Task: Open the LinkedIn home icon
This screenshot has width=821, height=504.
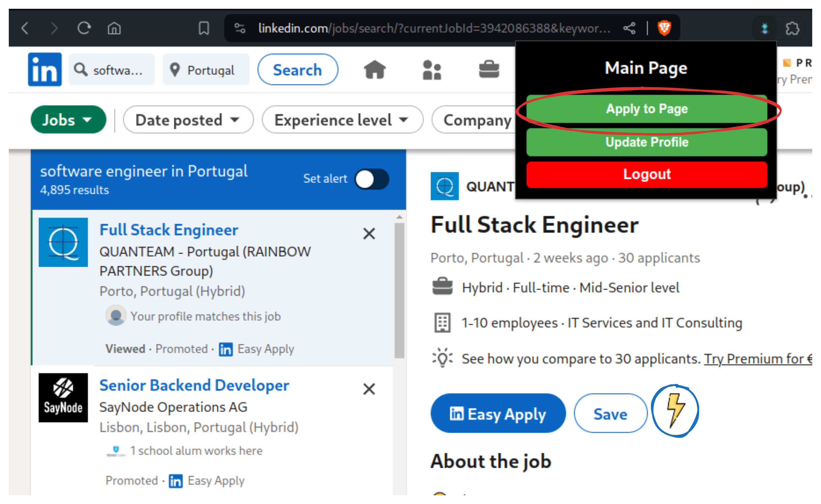Action: coord(375,70)
